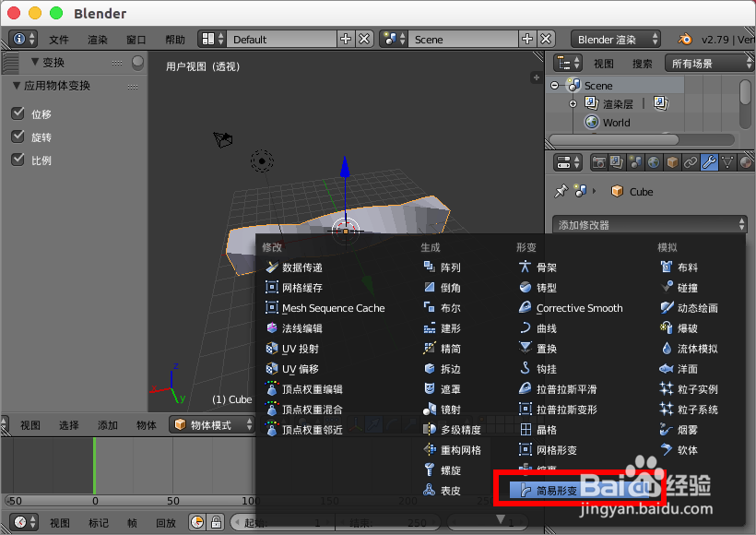Open the 文件 menu
Screen dimensions: 756x535
tap(58, 40)
